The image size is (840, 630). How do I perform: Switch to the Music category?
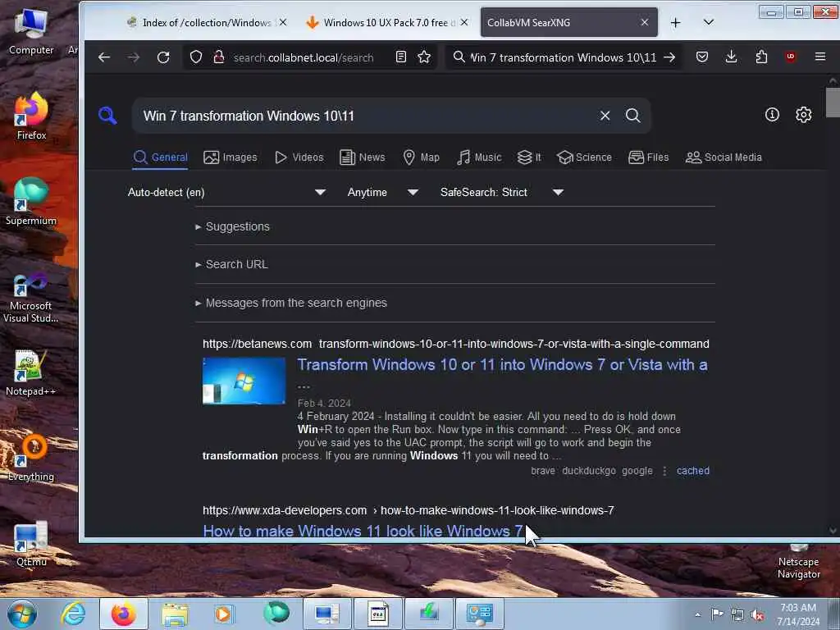(479, 157)
